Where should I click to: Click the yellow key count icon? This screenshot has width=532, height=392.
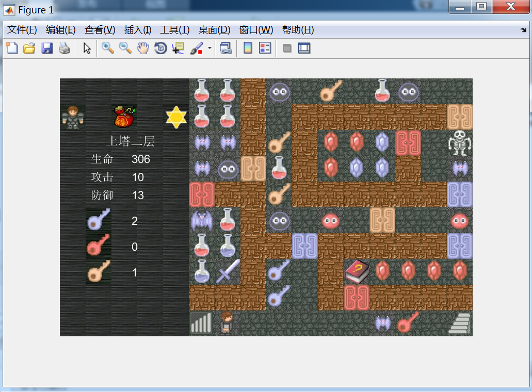tap(99, 271)
